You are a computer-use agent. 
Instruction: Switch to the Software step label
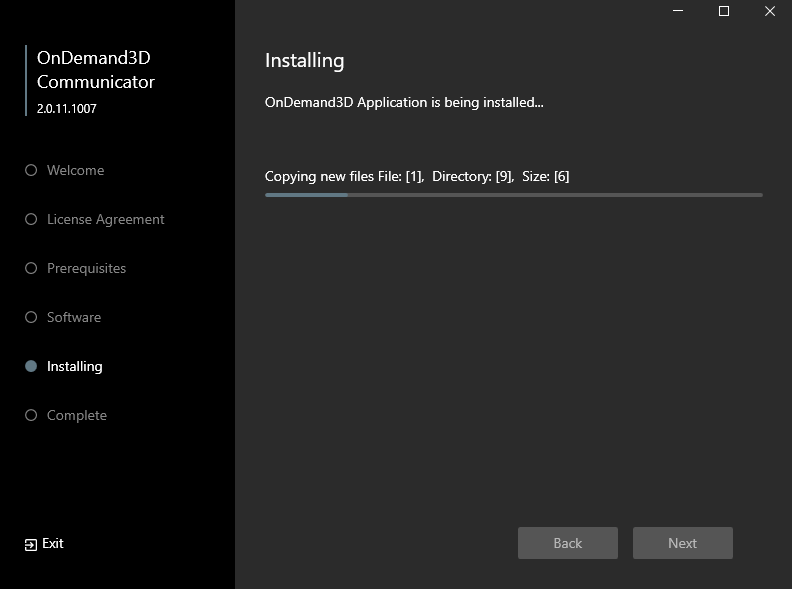[x=74, y=317]
